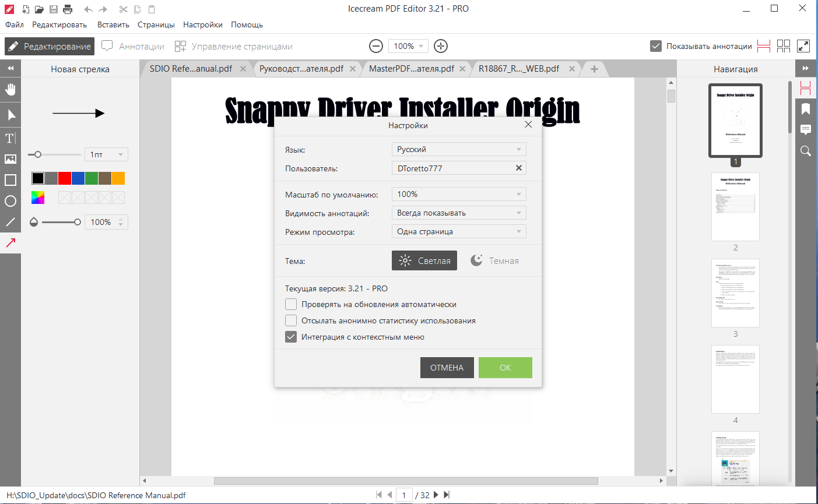Screen dimensions: 818x504
Task: Pick the red color swatch
Action: [65, 178]
